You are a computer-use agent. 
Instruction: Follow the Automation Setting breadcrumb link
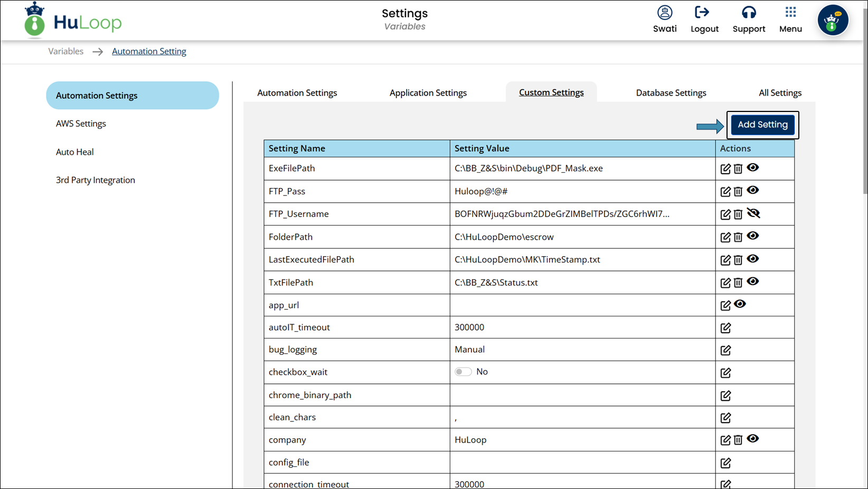coord(149,51)
